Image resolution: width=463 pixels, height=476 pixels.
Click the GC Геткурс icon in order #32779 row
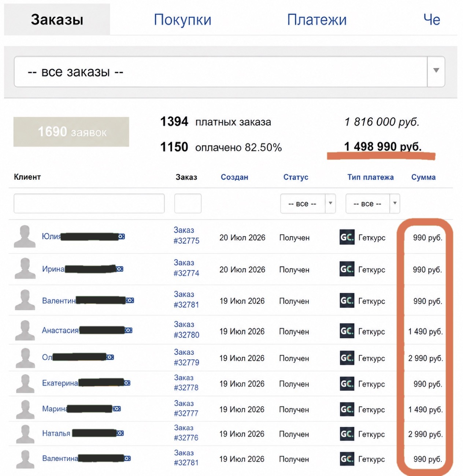(347, 358)
